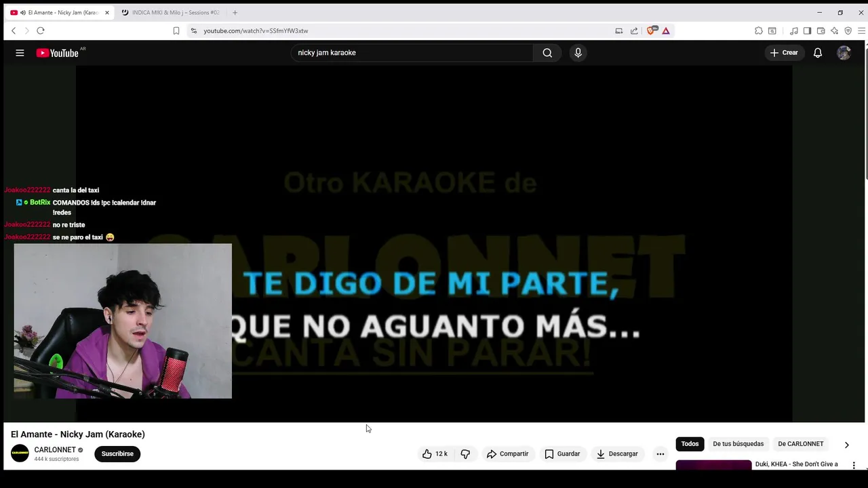Open the Brave VPN shield icon

pos(848,30)
